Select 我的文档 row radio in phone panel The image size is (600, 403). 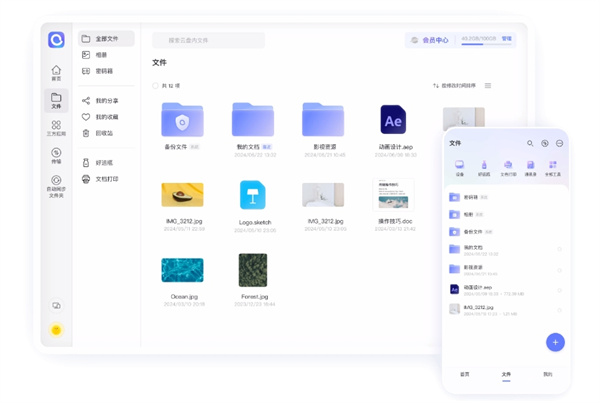tap(559, 249)
